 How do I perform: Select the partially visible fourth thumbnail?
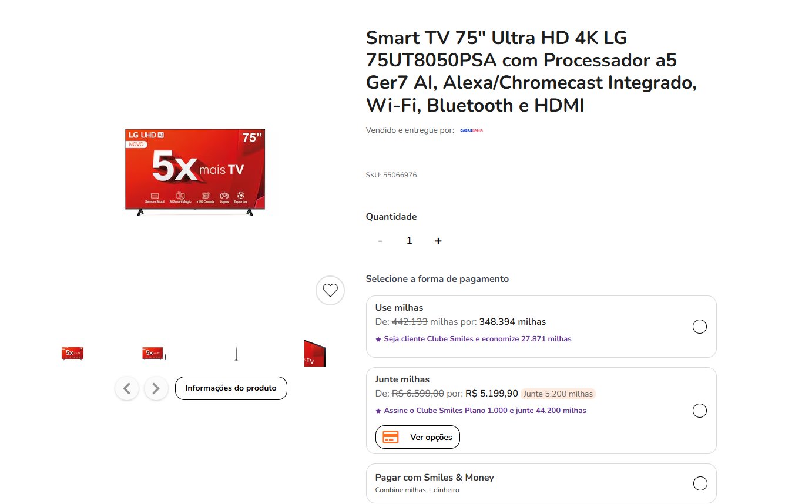pyautogui.click(x=315, y=353)
